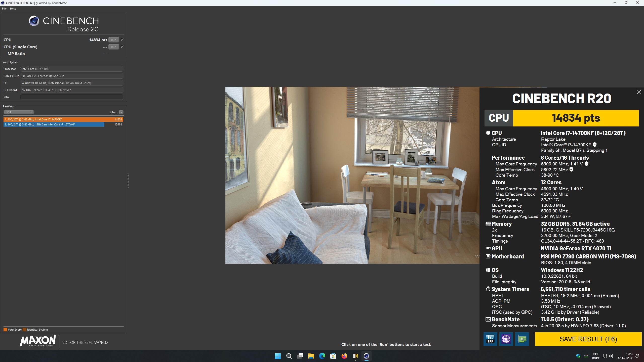644x362 pixels.
Task: Run the CPU (Single Core) benchmark
Action: coord(114,47)
